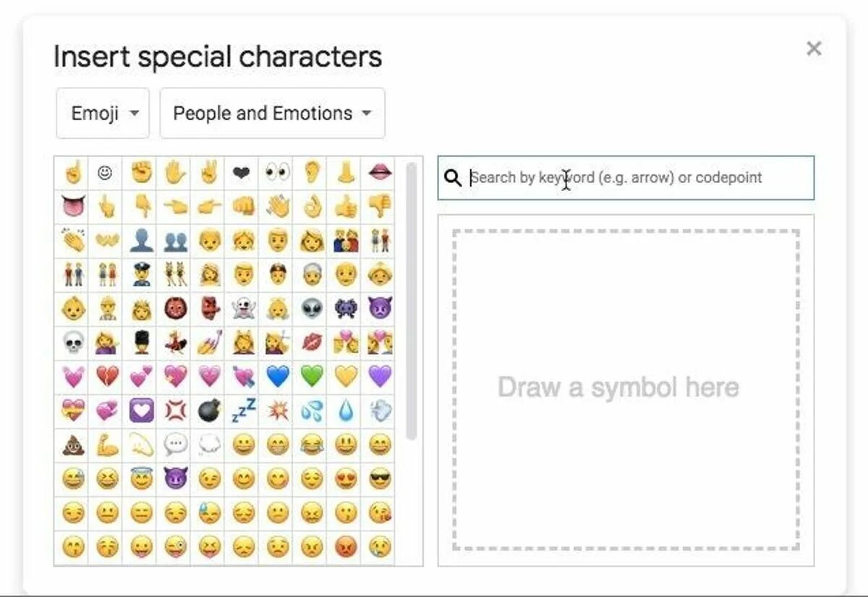Viewport: 868px width, 597px height.
Task: Insert the heart-eyes face emoji
Action: [345, 479]
